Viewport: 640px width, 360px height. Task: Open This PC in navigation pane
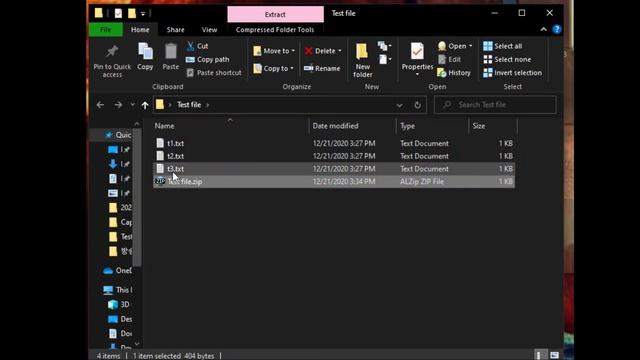(118, 290)
